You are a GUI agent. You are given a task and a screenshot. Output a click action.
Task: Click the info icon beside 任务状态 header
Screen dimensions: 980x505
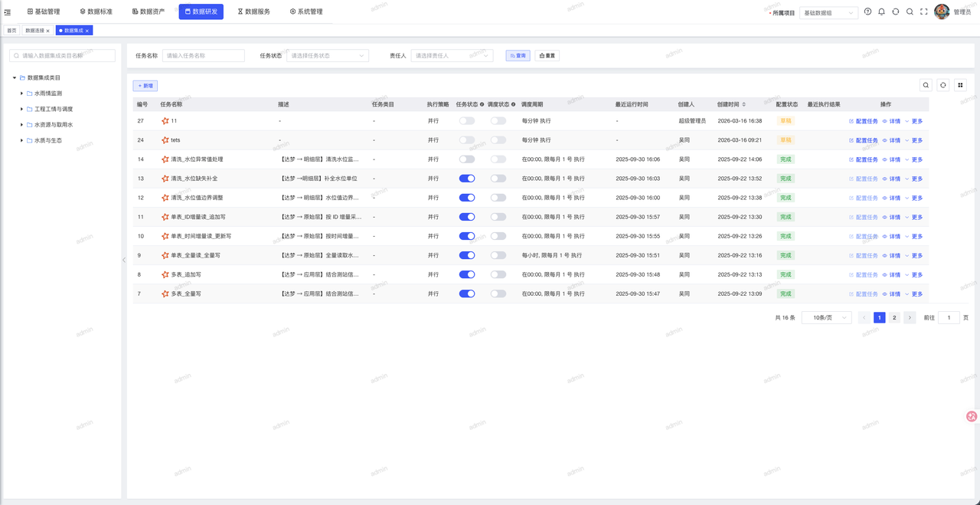pos(482,104)
